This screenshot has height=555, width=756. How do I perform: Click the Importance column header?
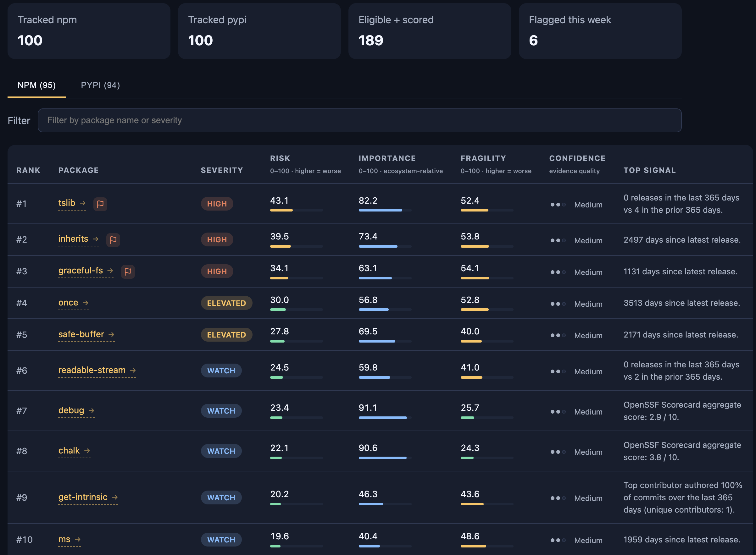pyautogui.click(x=387, y=158)
